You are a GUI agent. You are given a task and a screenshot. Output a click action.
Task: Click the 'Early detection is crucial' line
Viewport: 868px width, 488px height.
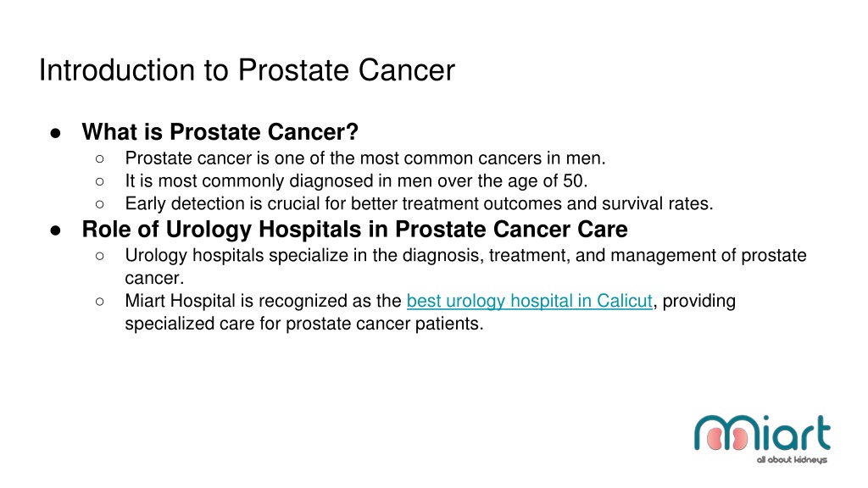[419, 203]
